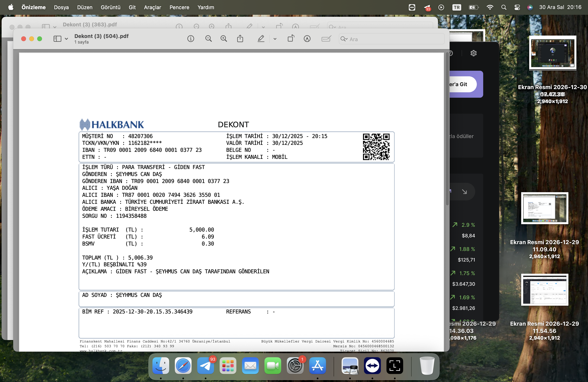Show the Markup toolbar

click(307, 39)
